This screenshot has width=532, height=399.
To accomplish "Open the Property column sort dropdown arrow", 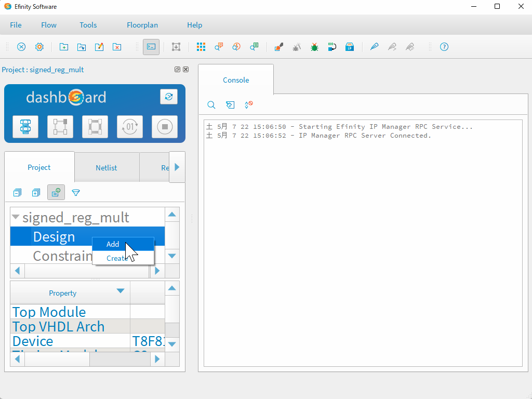I will pos(121,291).
